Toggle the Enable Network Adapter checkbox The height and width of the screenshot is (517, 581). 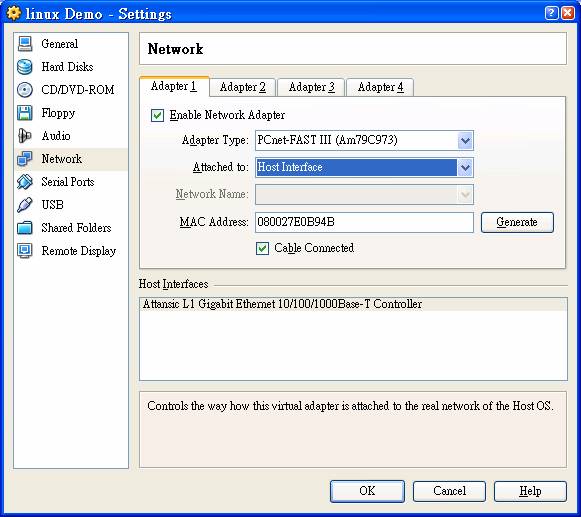pyautogui.click(x=157, y=115)
